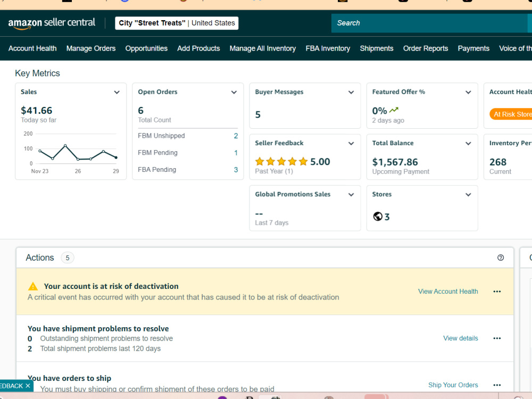This screenshot has height=399, width=532.
Task: Open FBA Inventory page
Action: tap(328, 48)
